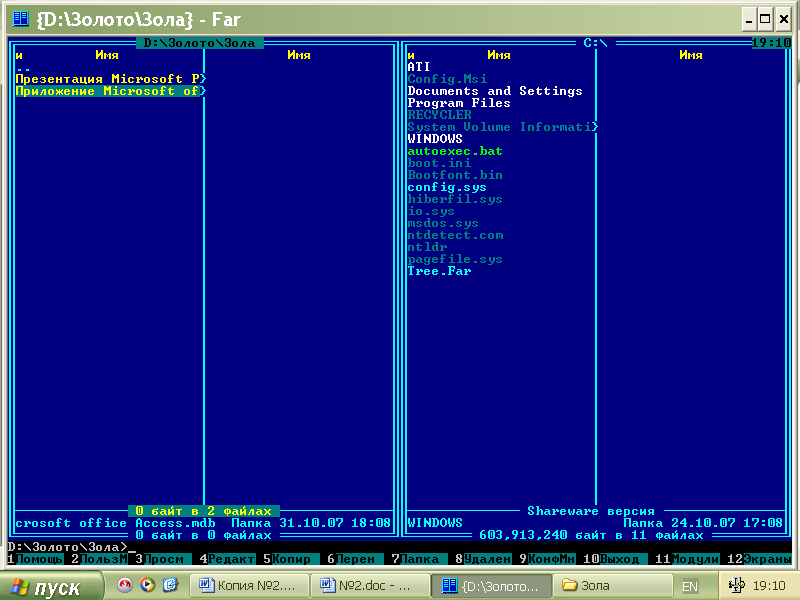Click 2 ПользМ function key
Viewport: 800px width, 600px height.
[x=99, y=559]
